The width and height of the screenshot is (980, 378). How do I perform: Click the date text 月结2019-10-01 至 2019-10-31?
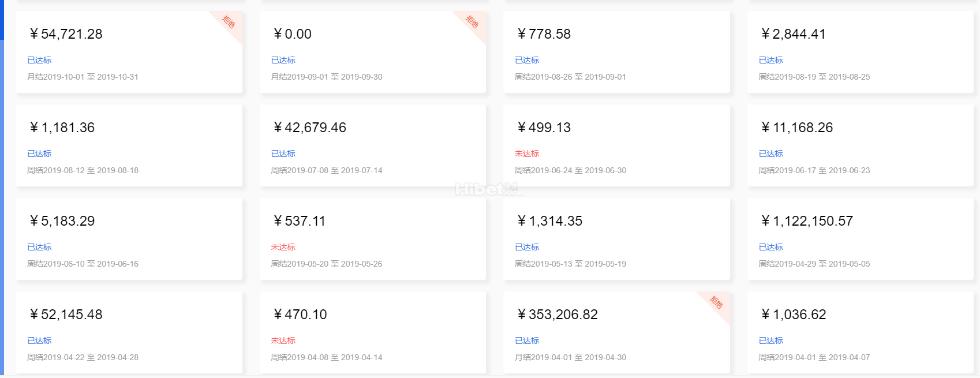tap(83, 77)
